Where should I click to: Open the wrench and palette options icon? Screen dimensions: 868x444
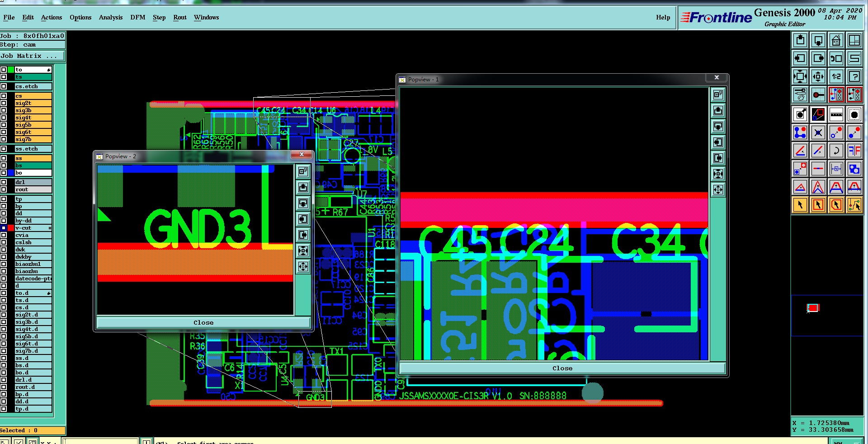click(x=800, y=94)
